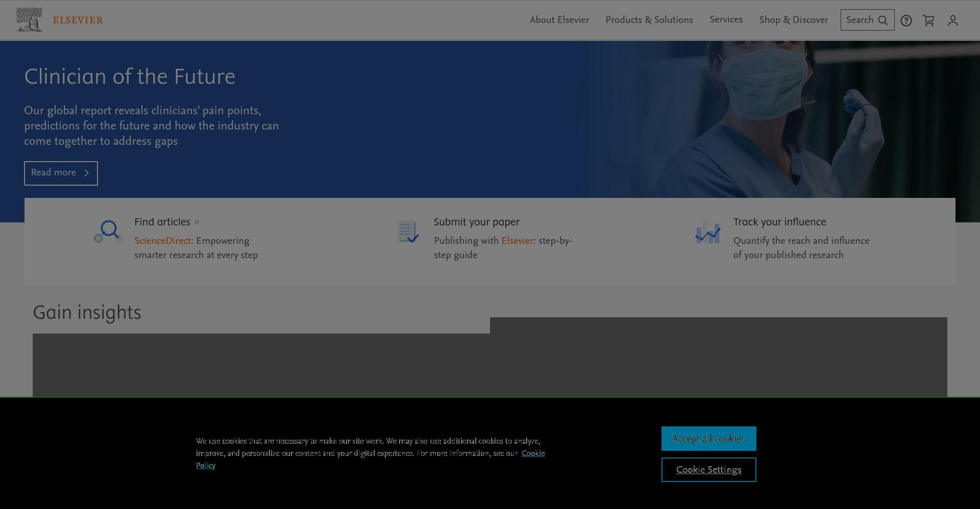The image size is (980, 509).
Task: Open the Cookie Policy link
Action: click(x=533, y=453)
